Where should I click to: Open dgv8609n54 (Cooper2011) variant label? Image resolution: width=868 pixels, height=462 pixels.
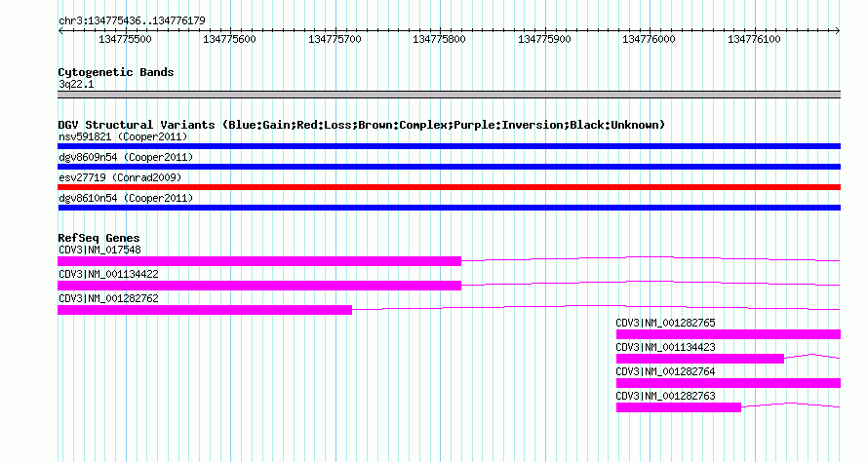[126, 157]
